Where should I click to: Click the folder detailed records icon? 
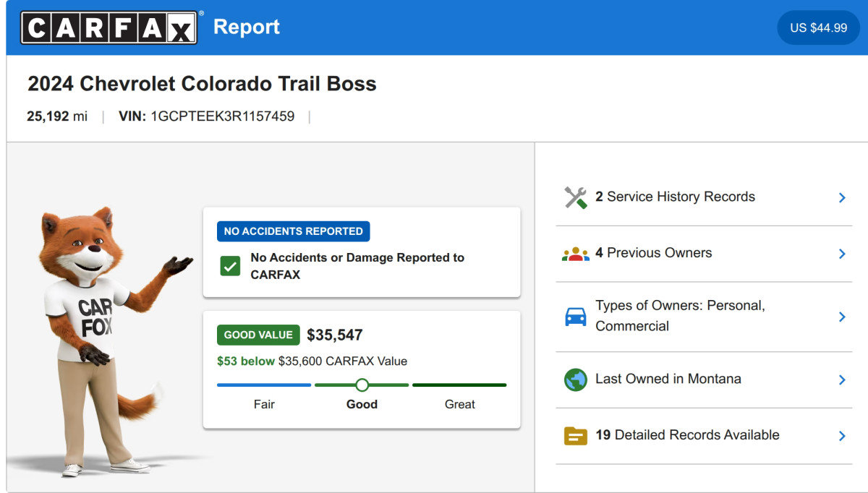pyautogui.click(x=576, y=436)
